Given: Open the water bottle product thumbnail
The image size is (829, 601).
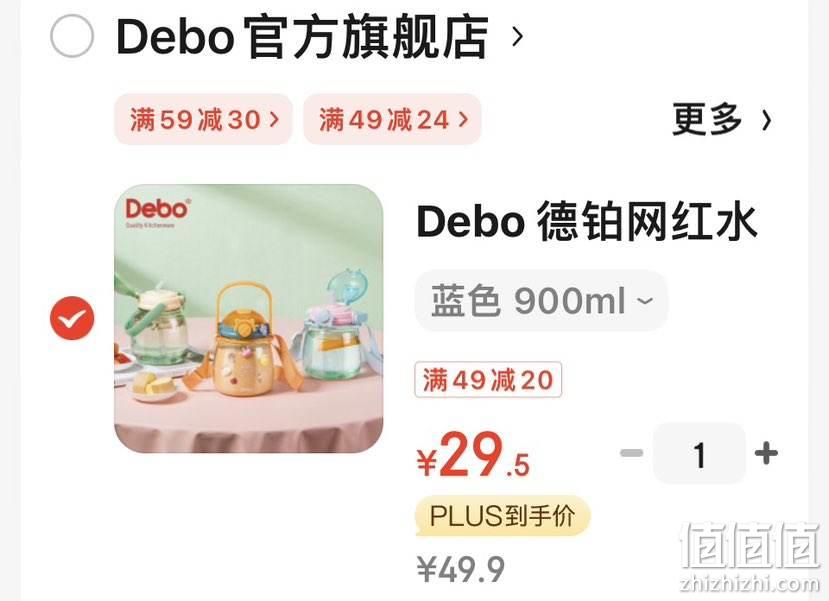Looking at the screenshot, I should pos(249,318).
